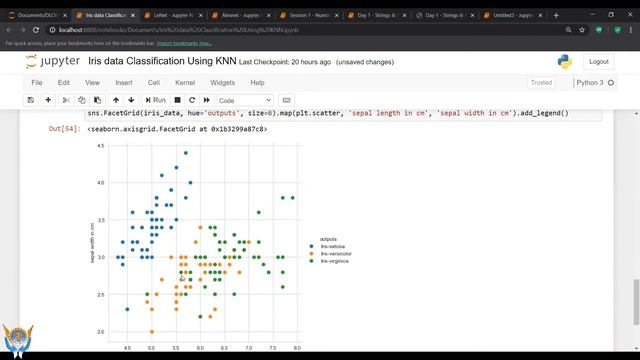The width and height of the screenshot is (640, 360).
Task: Save notebook with the floppy disk icon
Action: point(31,100)
